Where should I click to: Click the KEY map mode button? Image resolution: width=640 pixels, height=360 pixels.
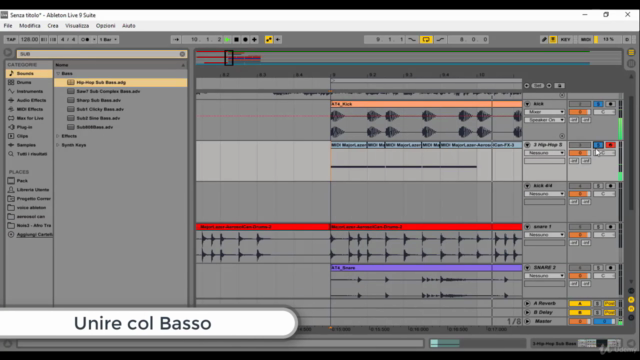click(x=565, y=40)
